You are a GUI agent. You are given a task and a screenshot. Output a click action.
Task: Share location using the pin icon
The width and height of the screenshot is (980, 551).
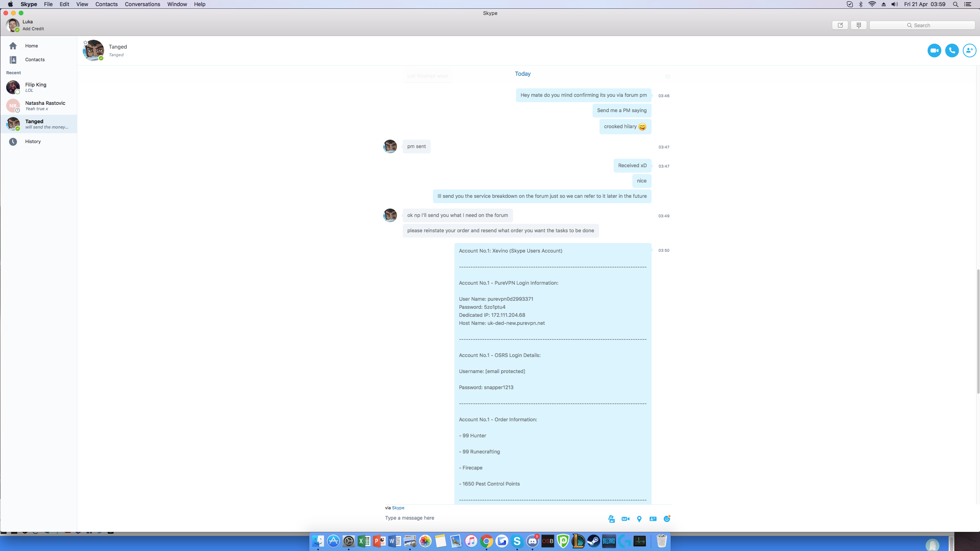pos(639,519)
